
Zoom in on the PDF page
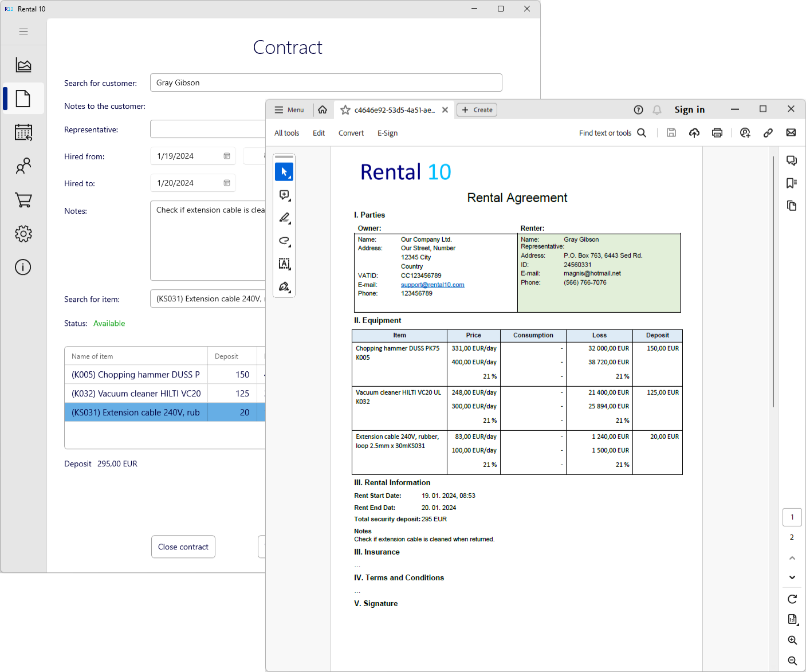pyautogui.click(x=792, y=640)
